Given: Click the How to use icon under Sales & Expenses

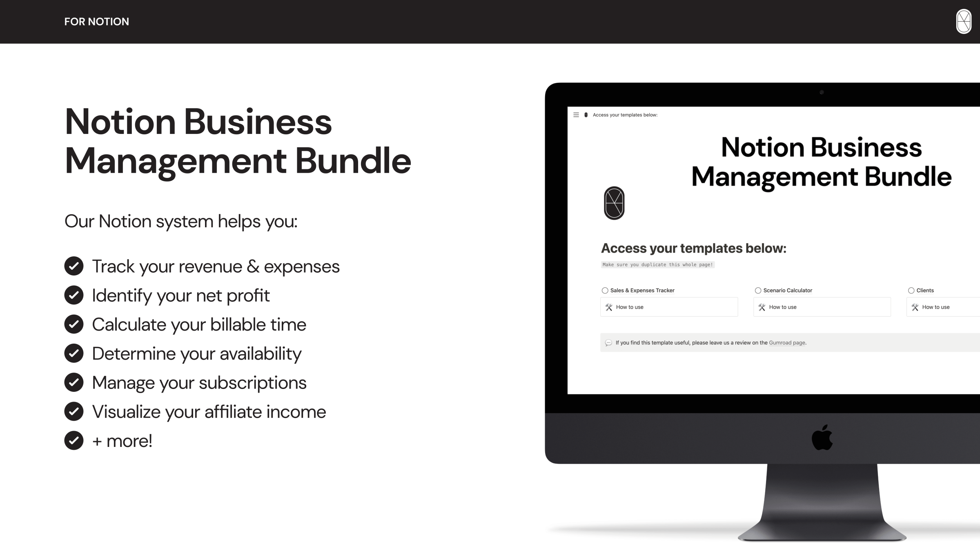Looking at the screenshot, I should 609,307.
